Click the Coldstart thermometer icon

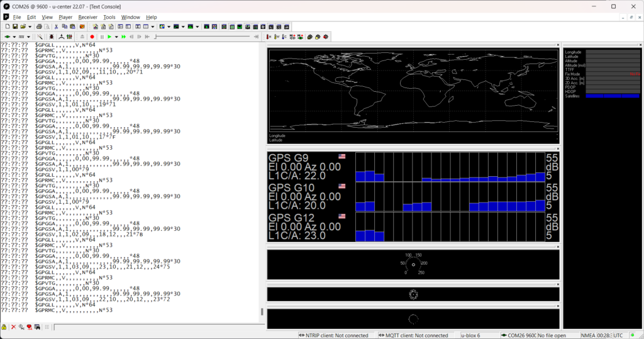284,37
